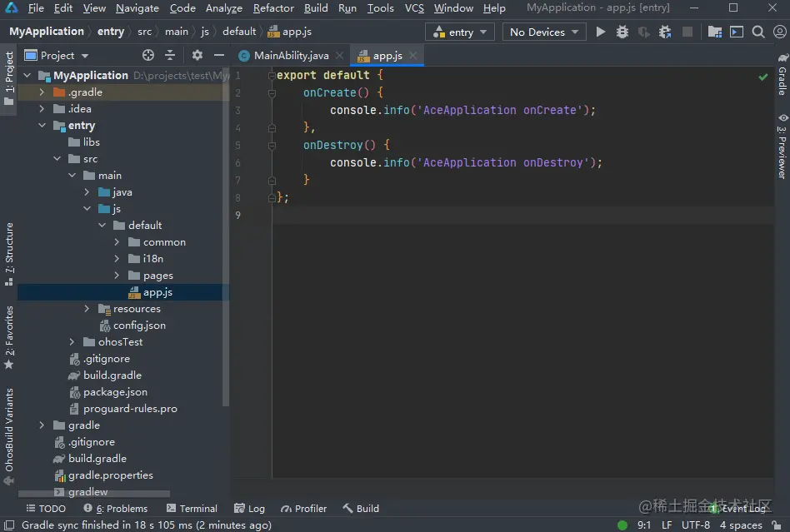Run the entry configuration with the play button
This screenshot has width=790, height=532.
click(x=601, y=32)
